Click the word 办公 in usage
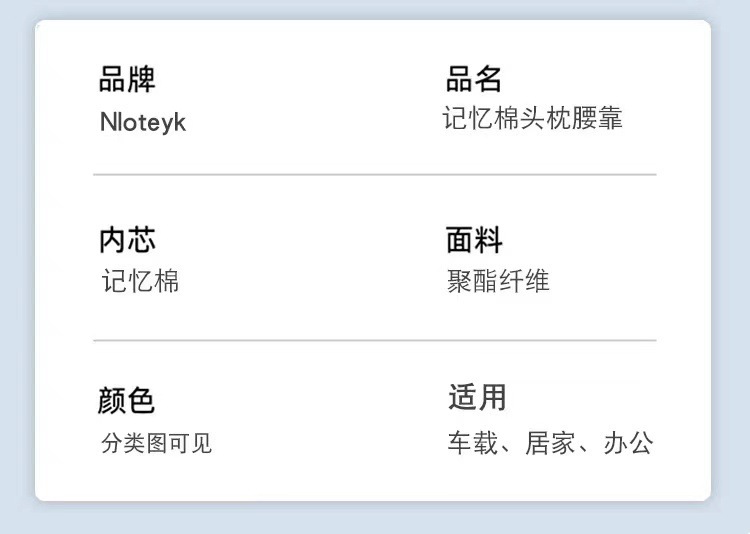This screenshot has height=534, width=750. coord(628,443)
